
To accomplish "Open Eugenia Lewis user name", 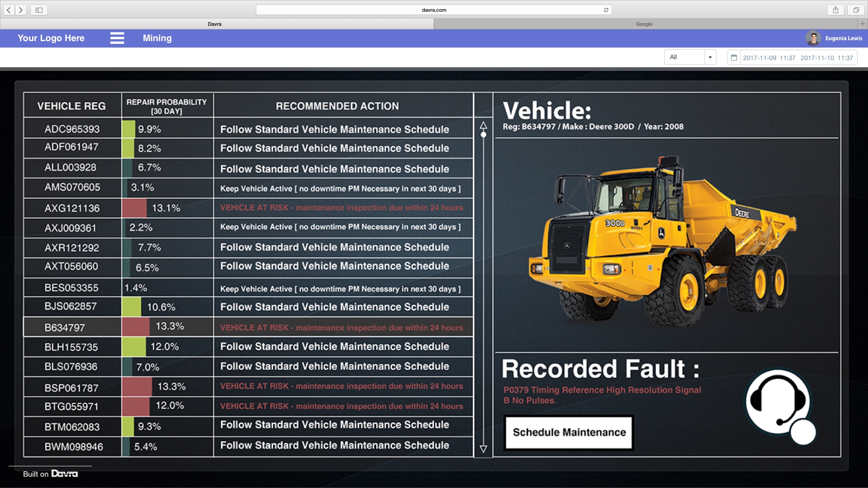I will tap(844, 38).
